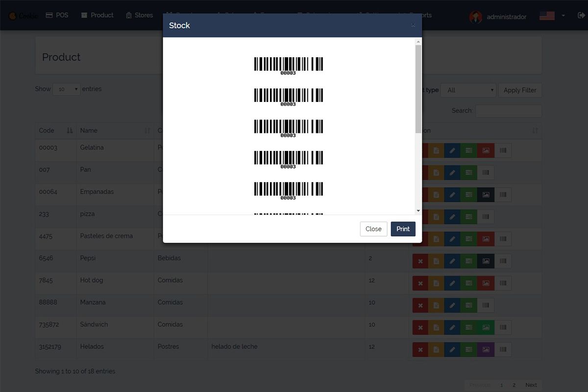
Task: Focus the Search input field
Action: click(x=509, y=111)
